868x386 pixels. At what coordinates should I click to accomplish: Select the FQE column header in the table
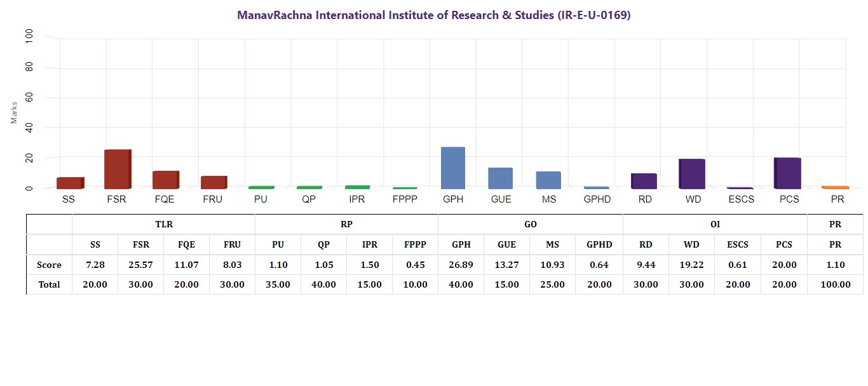pyautogui.click(x=187, y=244)
